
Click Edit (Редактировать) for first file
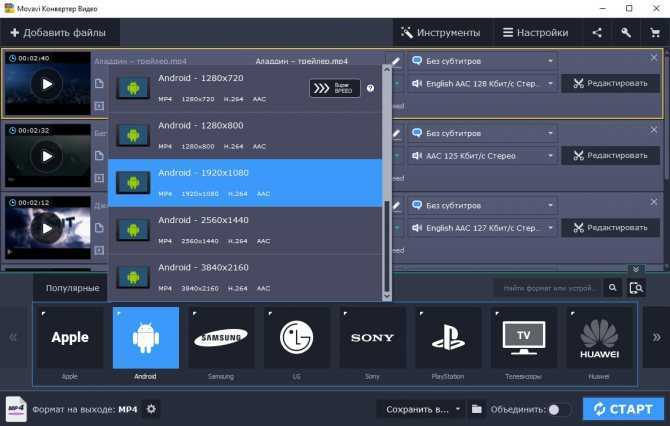point(610,84)
